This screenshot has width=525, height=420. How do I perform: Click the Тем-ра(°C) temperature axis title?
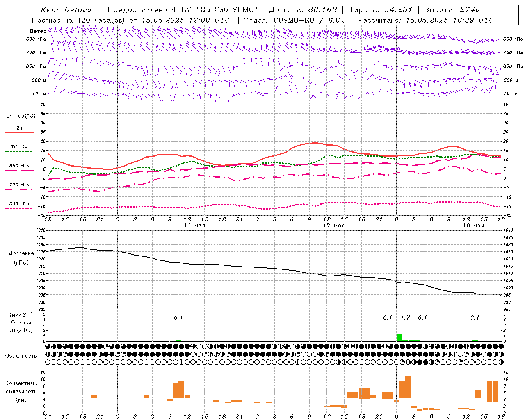[x=19, y=116]
